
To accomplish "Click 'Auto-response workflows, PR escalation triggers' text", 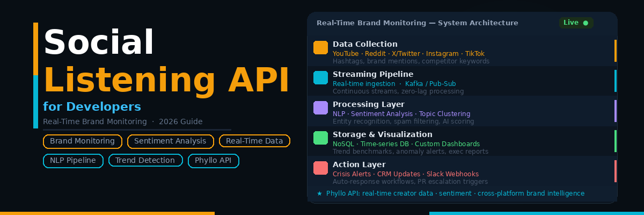I will 410,182.
